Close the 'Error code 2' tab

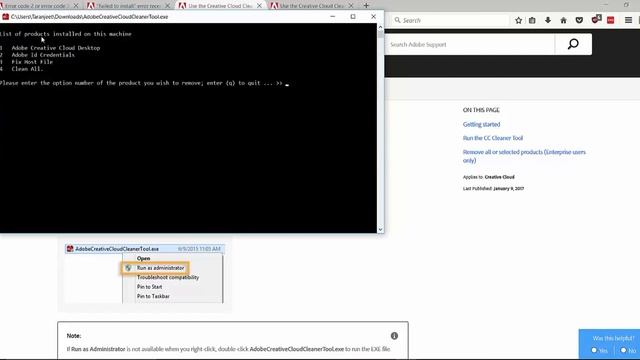pyautogui.click(x=76, y=6)
